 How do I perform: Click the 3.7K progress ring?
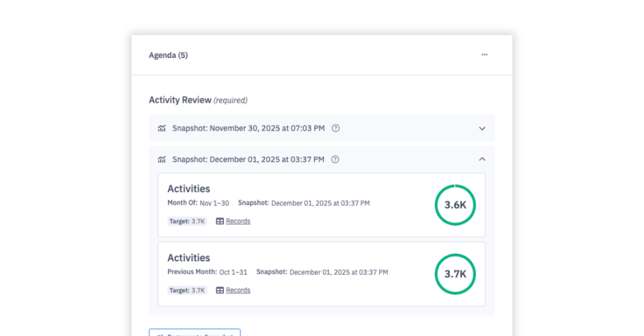point(455,274)
